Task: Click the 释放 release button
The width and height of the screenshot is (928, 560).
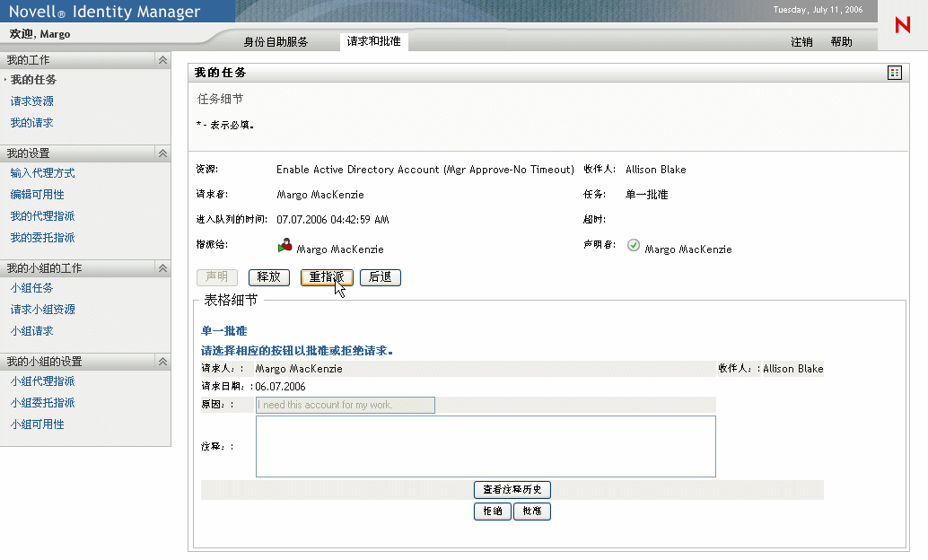Action: pos(269,277)
